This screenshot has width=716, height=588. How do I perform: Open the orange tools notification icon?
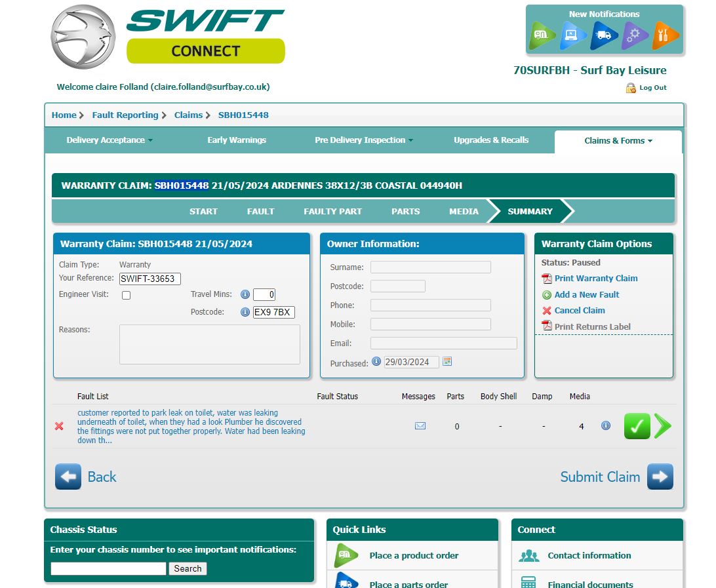(x=665, y=35)
